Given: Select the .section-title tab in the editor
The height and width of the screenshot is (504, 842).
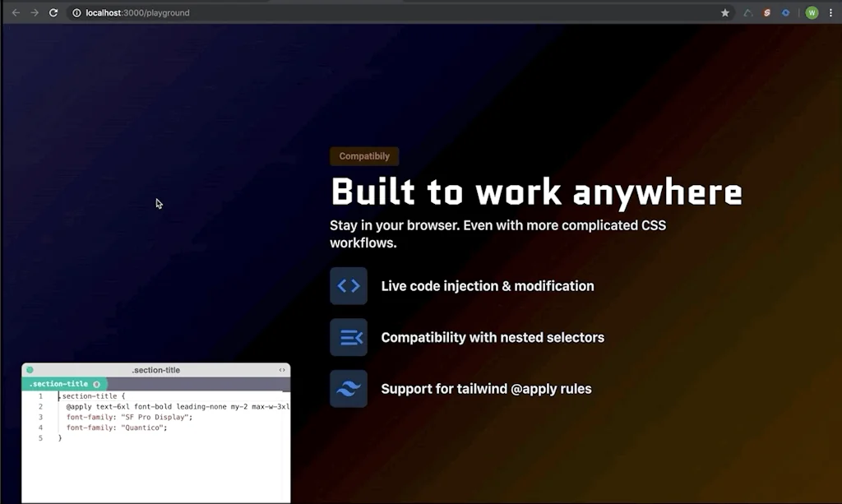Looking at the screenshot, I should [58, 383].
